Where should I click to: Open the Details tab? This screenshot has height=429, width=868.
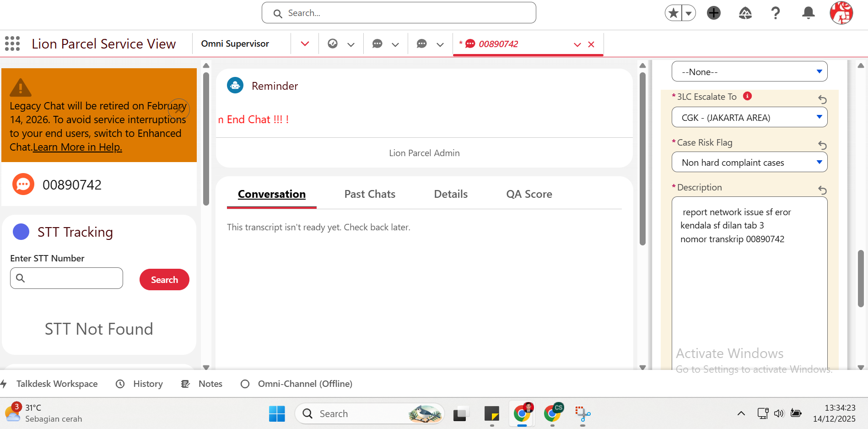451,194
